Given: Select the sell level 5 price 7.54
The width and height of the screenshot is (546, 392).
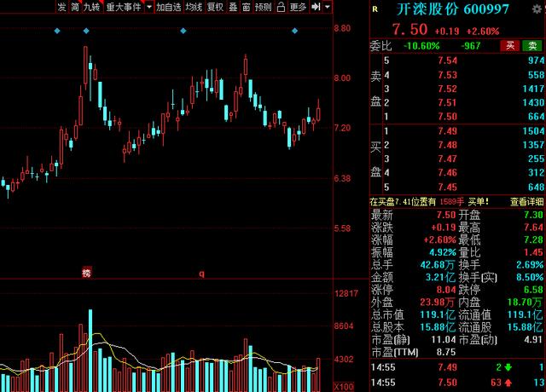Looking at the screenshot, I should point(447,61).
